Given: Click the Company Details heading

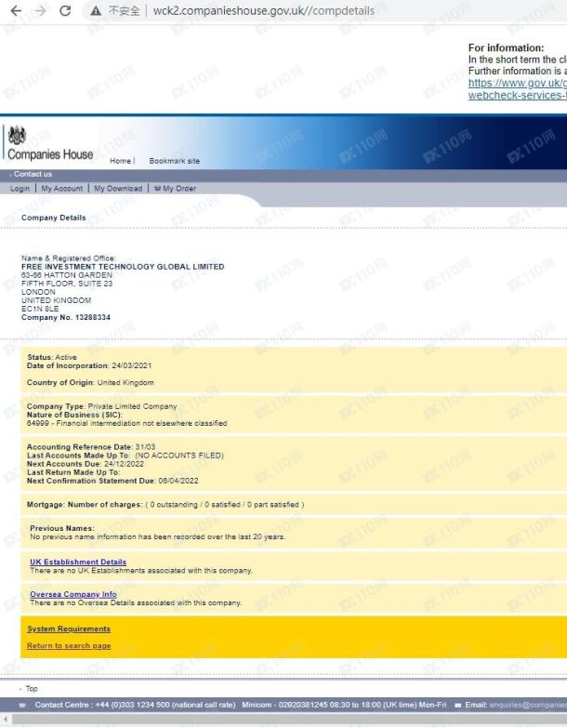Looking at the screenshot, I should point(53,218).
